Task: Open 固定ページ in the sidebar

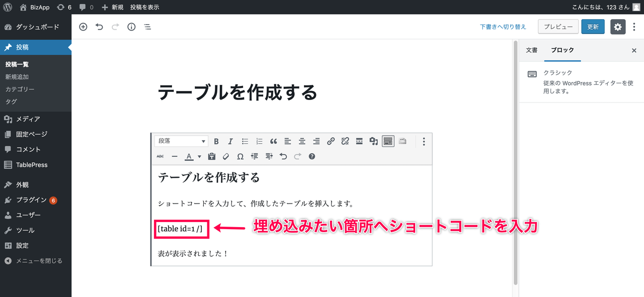Action: [36, 134]
